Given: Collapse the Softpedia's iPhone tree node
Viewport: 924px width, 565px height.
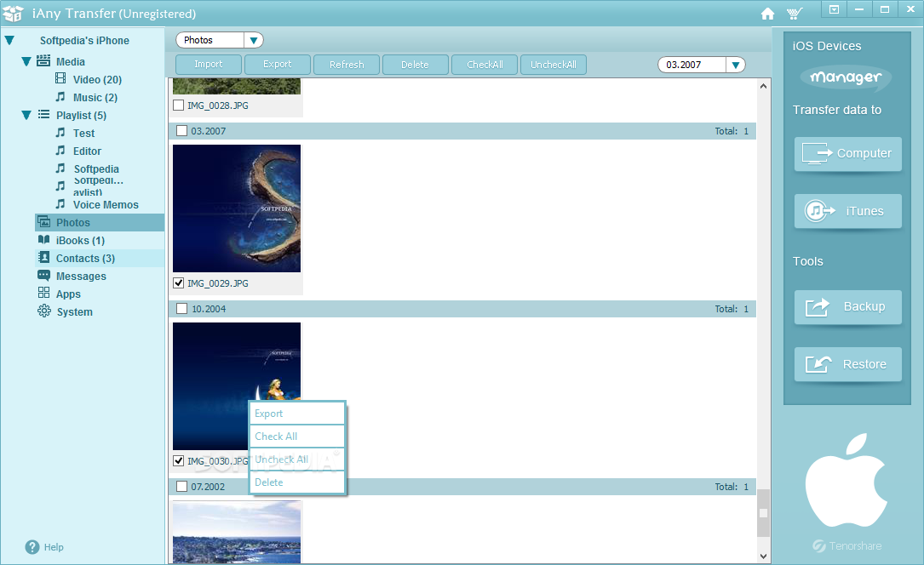Looking at the screenshot, I should click(x=9, y=41).
